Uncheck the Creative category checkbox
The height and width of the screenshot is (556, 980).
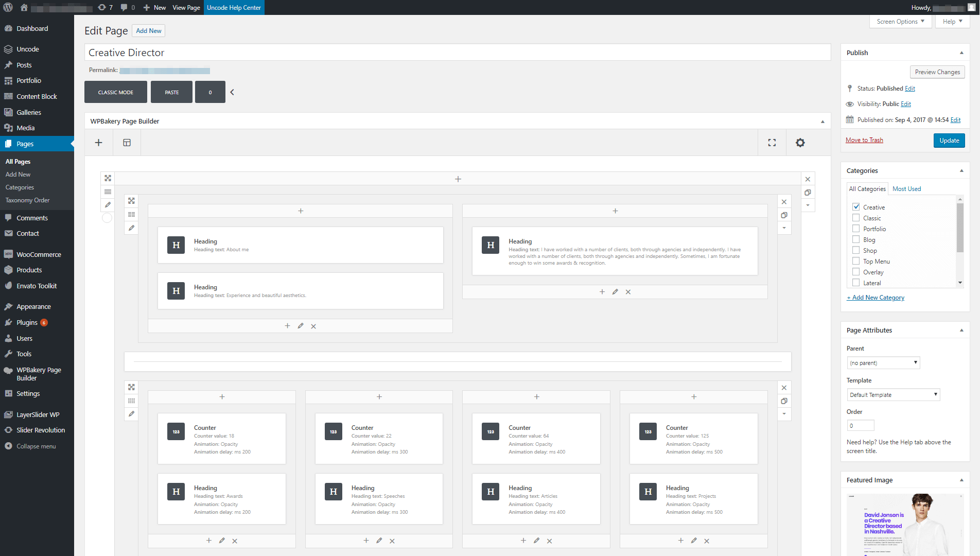(856, 207)
